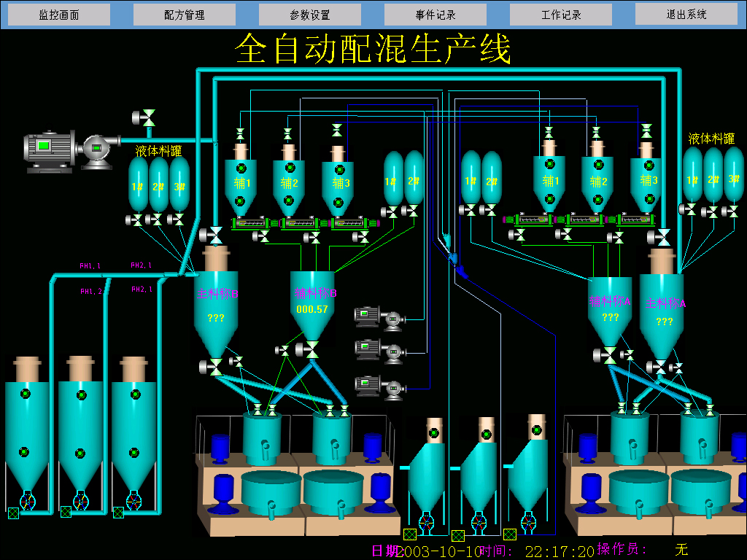Click the 000.57 weight readout
This screenshot has width=747, height=560.
pyautogui.click(x=312, y=309)
